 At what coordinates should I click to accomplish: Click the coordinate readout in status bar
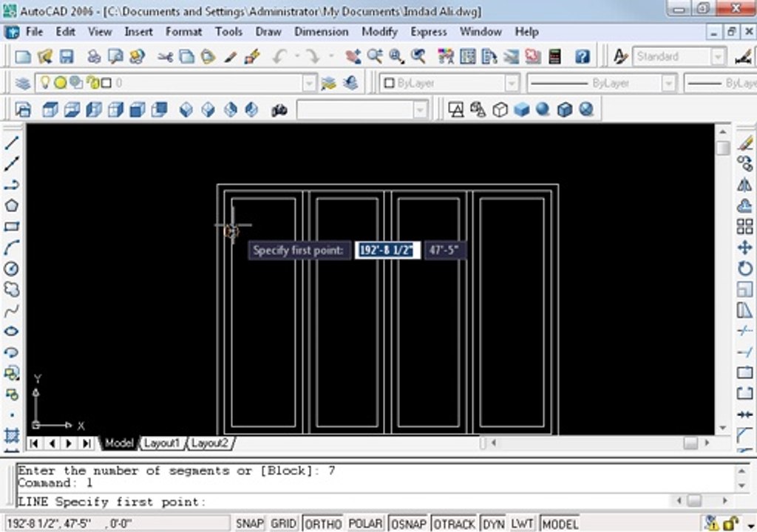117,524
